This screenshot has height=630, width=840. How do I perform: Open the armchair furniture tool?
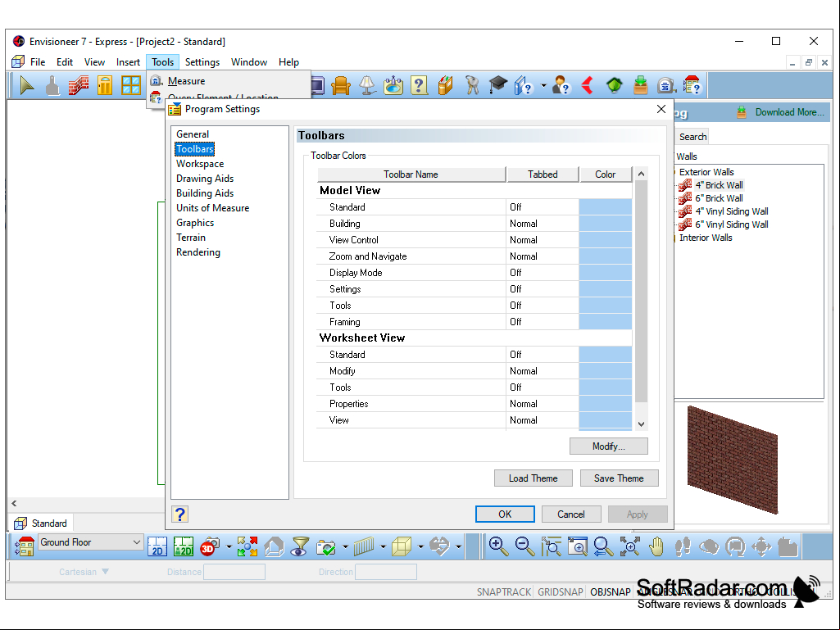point(340,86)
